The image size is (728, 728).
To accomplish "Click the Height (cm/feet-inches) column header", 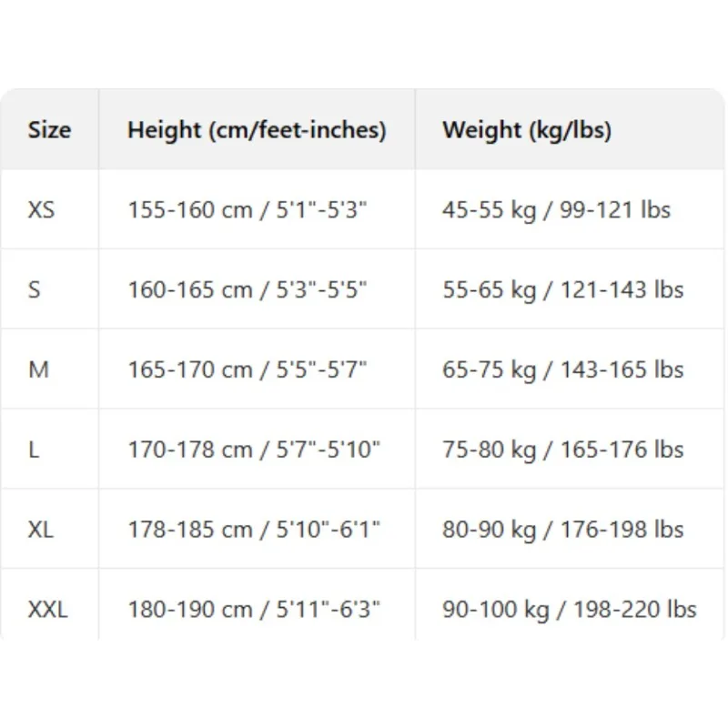I will coord(257,130).
